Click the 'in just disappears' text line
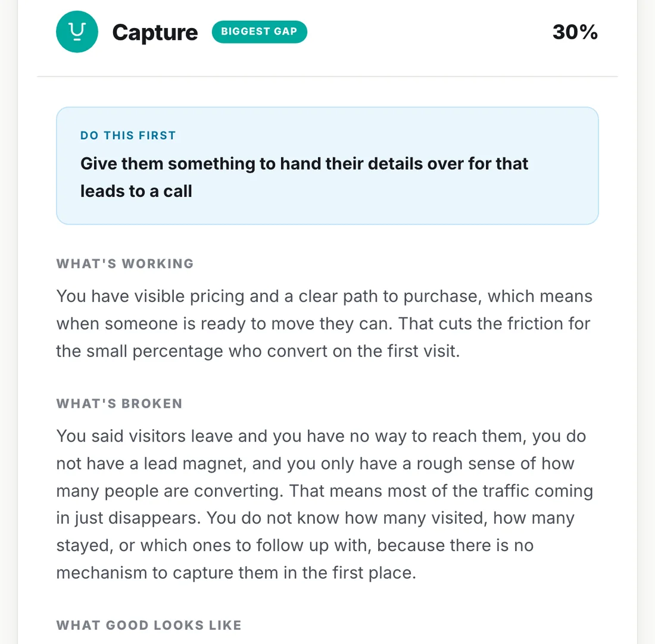 pos(316,518)
